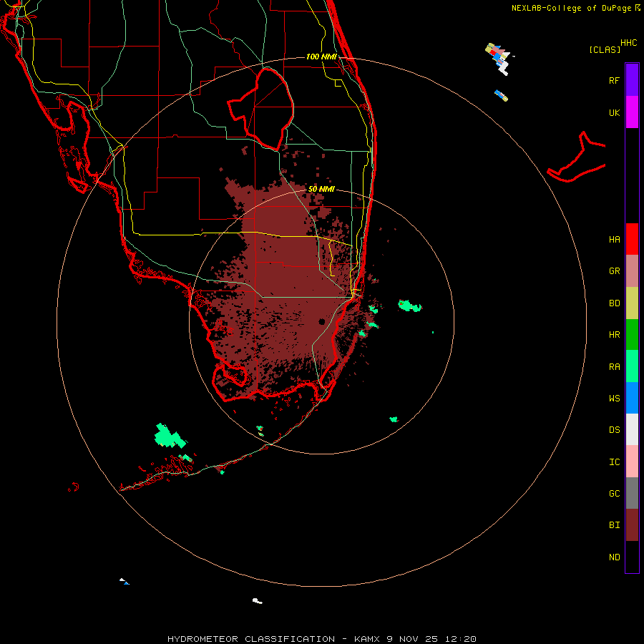Click the GR legend color swatch

(632, 271)
